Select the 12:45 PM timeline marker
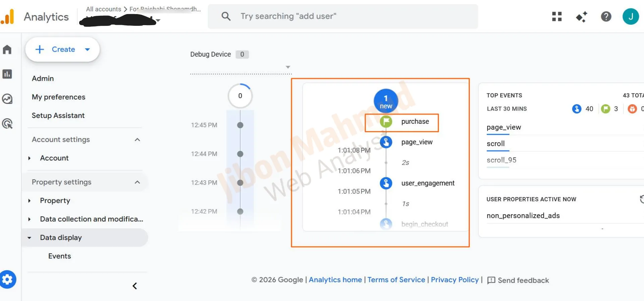 click(240, 125)
